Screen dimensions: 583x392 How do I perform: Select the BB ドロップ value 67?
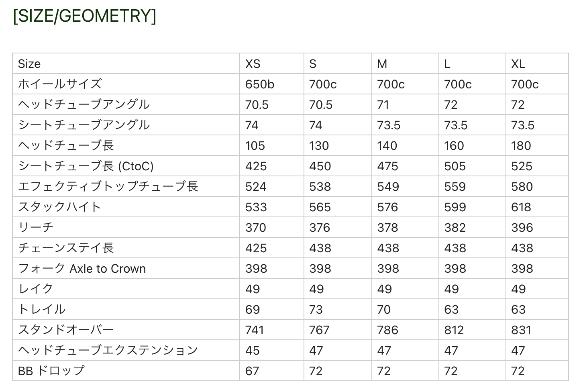pos(252,371)
